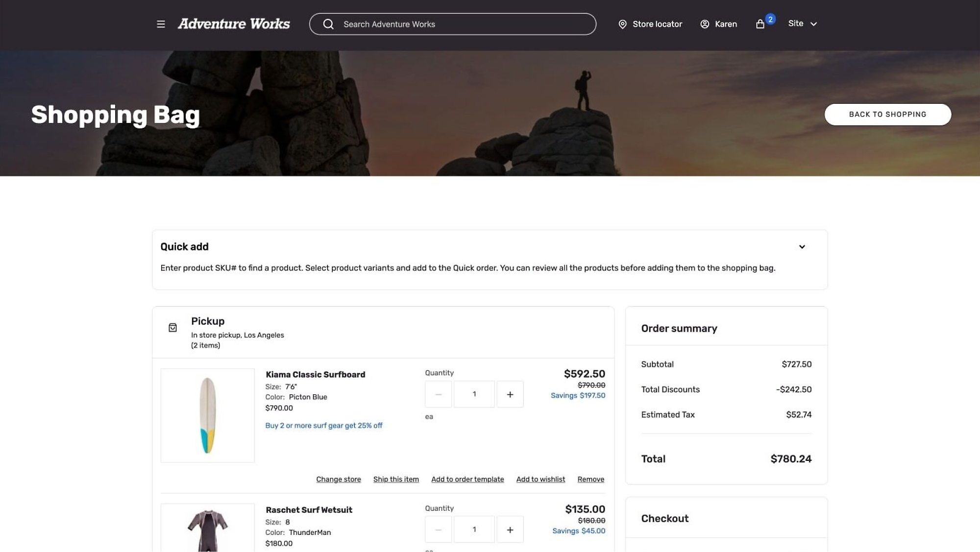980x552 pixels.
Task: Expand the Quick add section
Action: coord(802,247)
